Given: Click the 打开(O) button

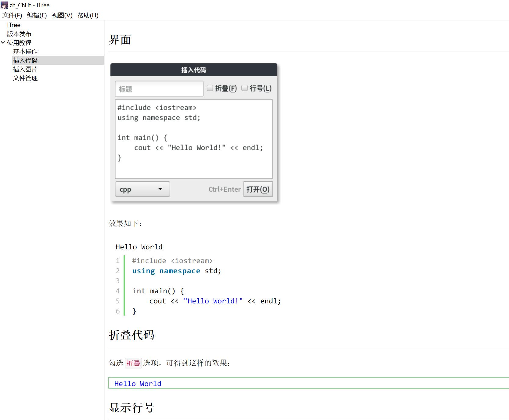Looking at the screenshot, I should coord(258,189).
